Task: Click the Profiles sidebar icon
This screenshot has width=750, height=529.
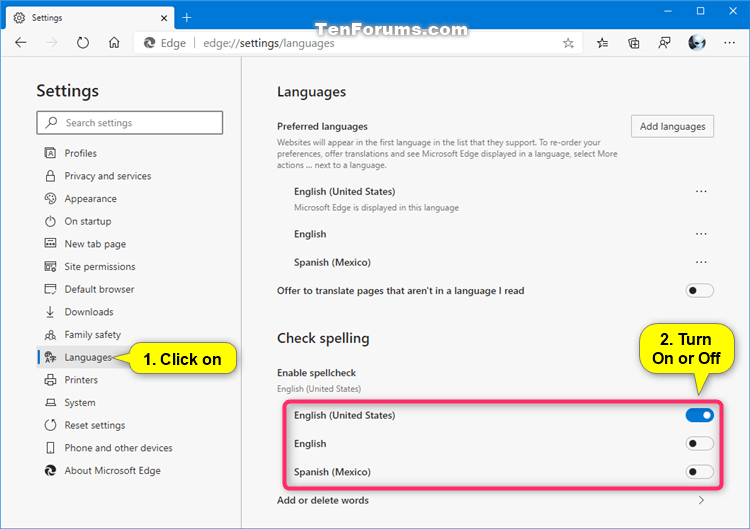Action: tap(50, 153)
